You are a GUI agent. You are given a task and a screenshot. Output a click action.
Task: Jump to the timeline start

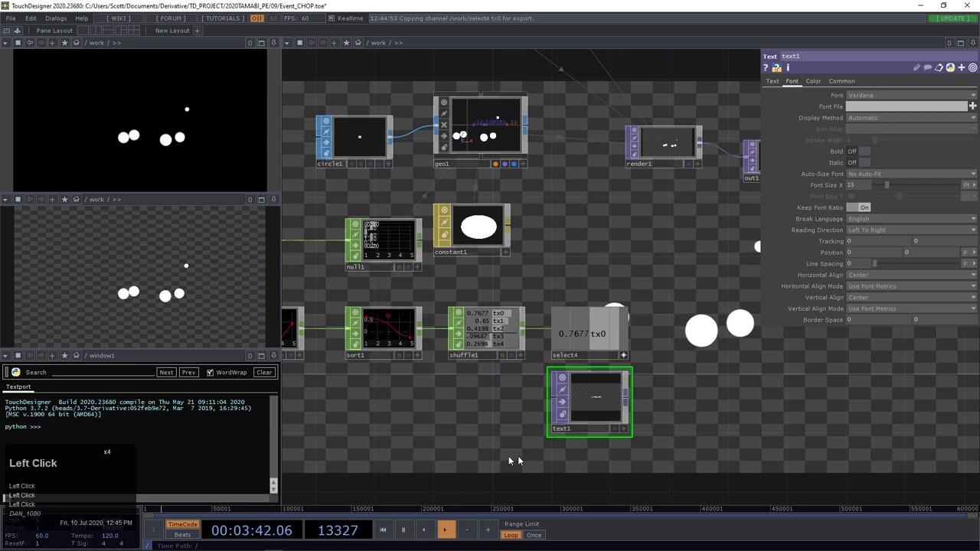[x=383, y=530]
